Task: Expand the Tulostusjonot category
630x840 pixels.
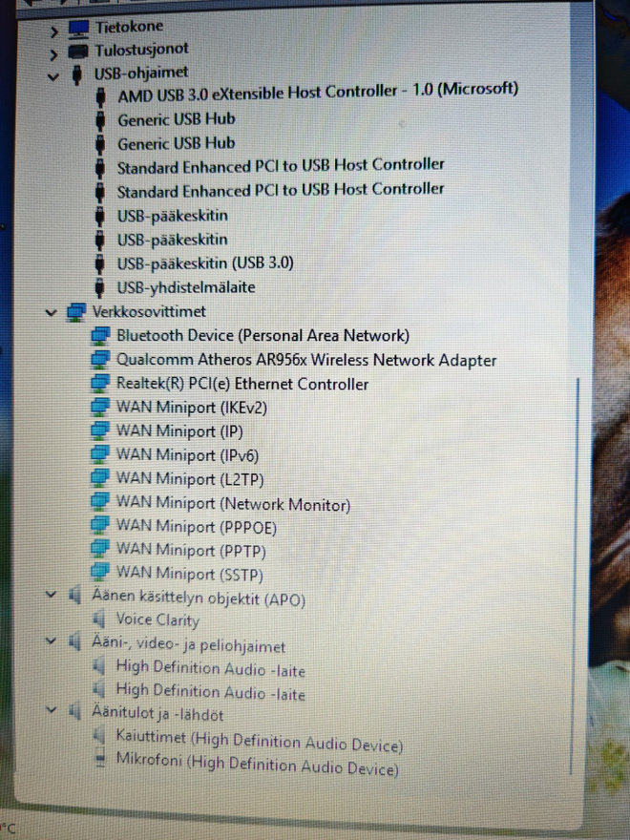Action: click(x=53, y=54)
